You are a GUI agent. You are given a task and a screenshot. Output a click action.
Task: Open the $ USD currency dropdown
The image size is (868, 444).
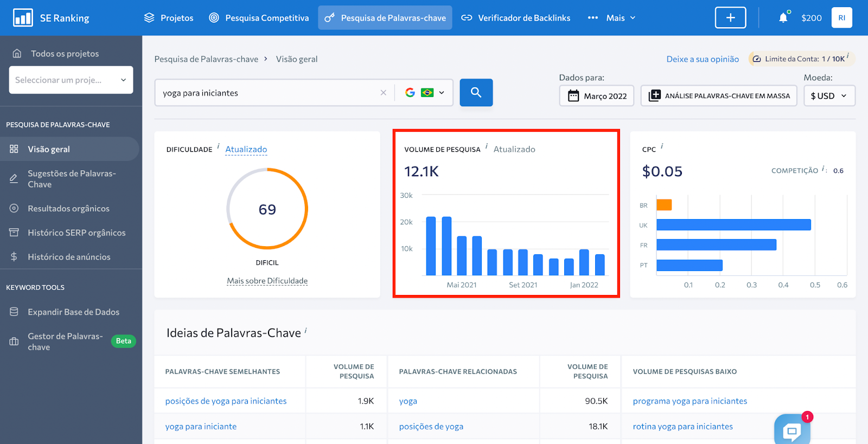[829, 95]
